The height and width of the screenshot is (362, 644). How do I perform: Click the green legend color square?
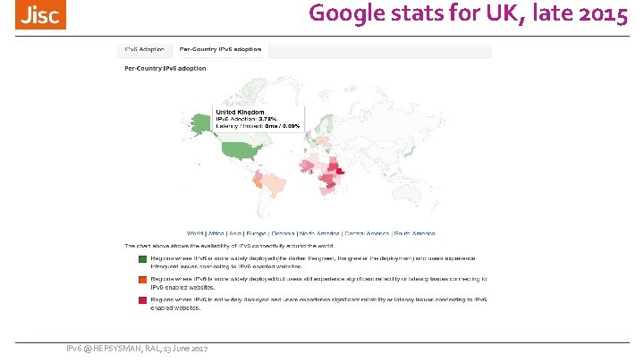tap(142, 259)
